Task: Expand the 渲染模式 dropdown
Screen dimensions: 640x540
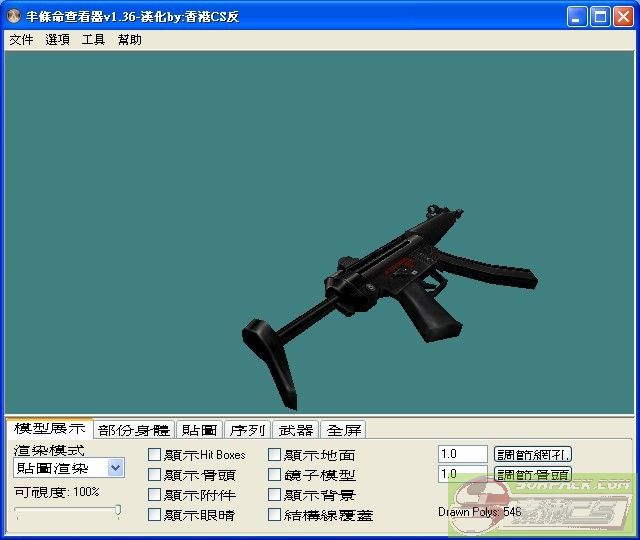Action: coord(115,468)
